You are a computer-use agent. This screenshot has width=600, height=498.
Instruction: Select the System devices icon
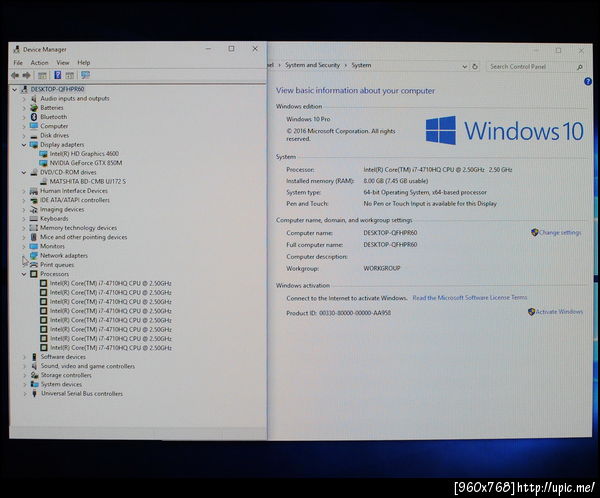pyautogui.click(x=34, y=385)
